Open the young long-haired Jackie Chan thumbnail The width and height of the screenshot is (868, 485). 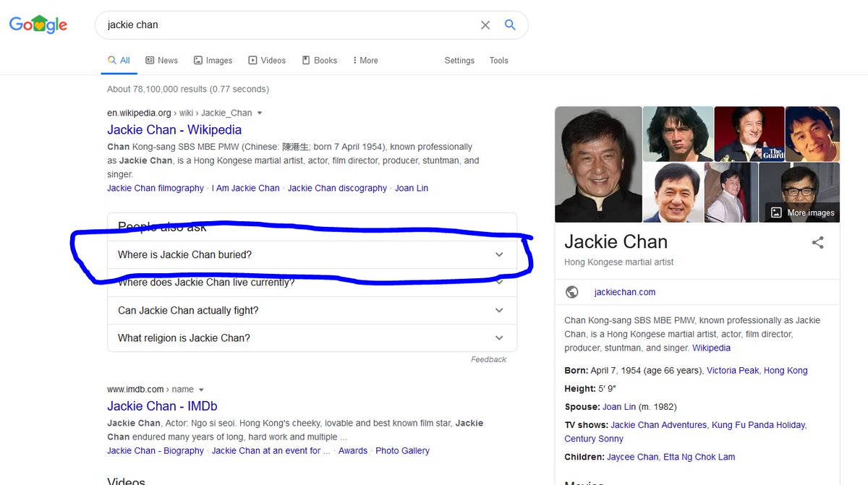pyautogui.click(x=678, y=134)
